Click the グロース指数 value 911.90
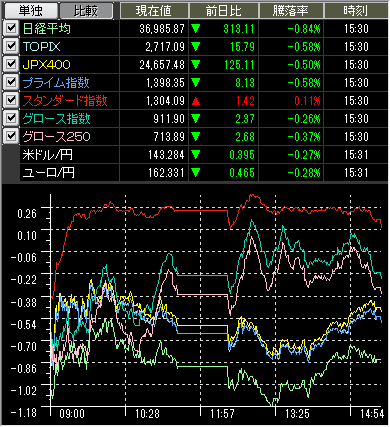The height and width of the screenshot is (427, 390). tap(169, 119)
